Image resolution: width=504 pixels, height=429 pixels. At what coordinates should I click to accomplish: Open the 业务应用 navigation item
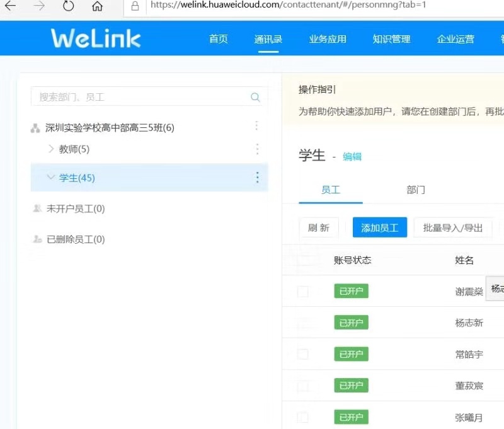coord(328,39)
